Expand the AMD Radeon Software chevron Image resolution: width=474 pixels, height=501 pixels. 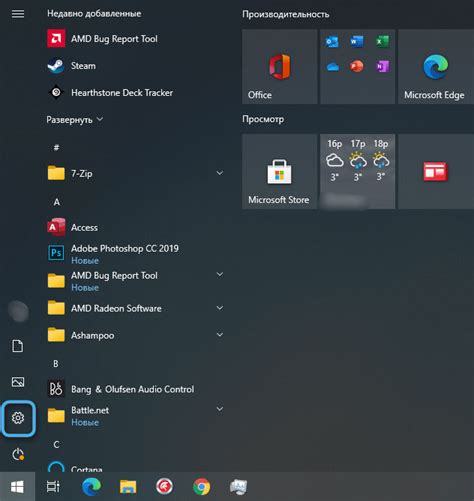(x=220, y=308)
